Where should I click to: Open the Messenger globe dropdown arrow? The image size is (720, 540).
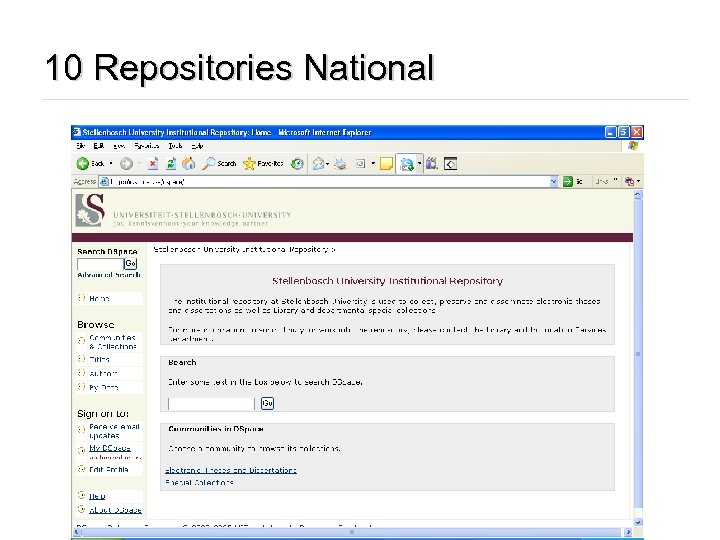[x=419, y=164]
